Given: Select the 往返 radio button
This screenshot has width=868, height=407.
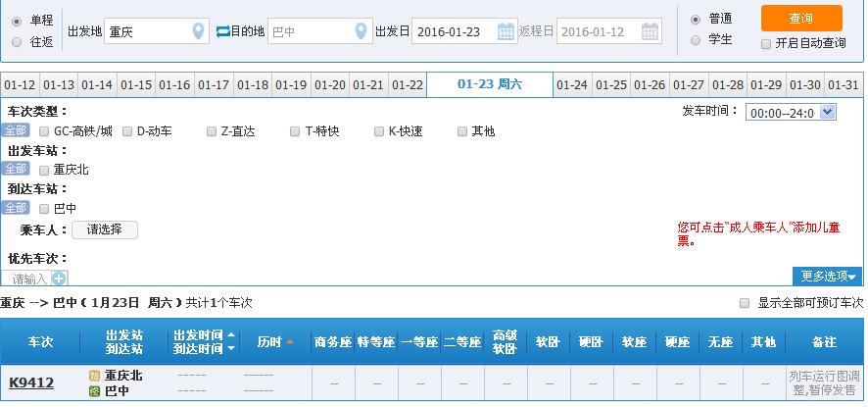Looking at the screenshot, I should 17,42.
